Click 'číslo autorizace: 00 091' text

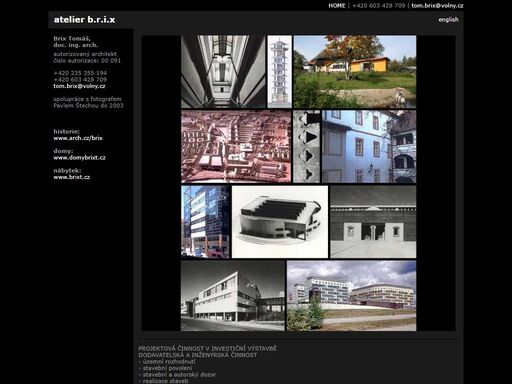click(87, 61)
